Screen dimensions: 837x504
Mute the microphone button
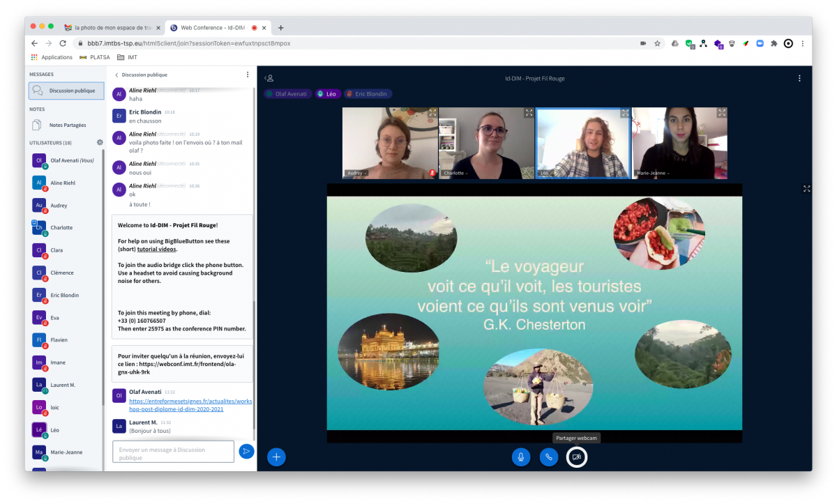click(x=520, y=457)
